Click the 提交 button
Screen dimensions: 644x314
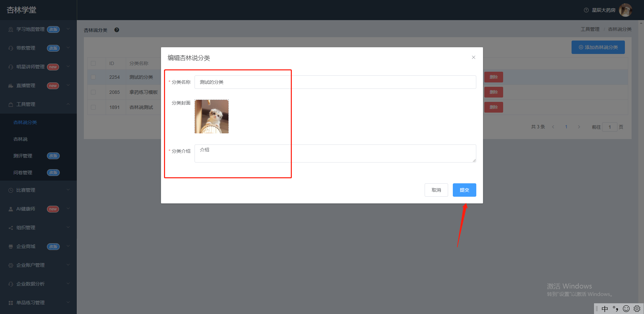coord(464,190)
